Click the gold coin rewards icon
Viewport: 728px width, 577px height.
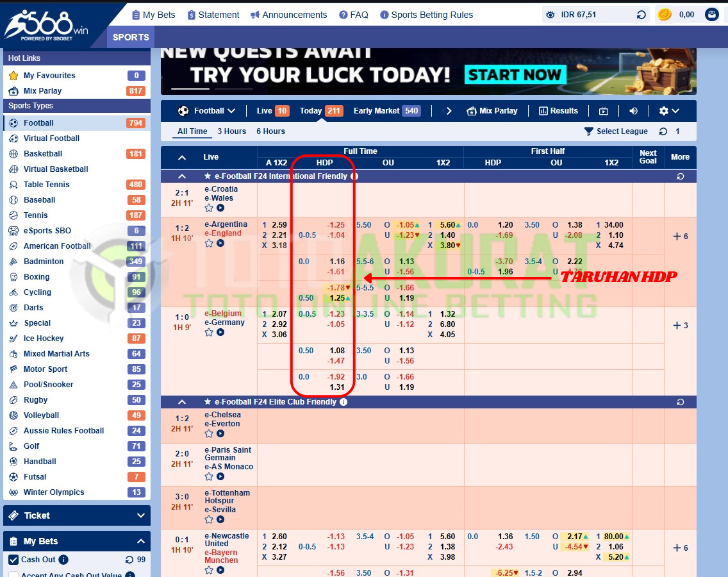point(665,15)
